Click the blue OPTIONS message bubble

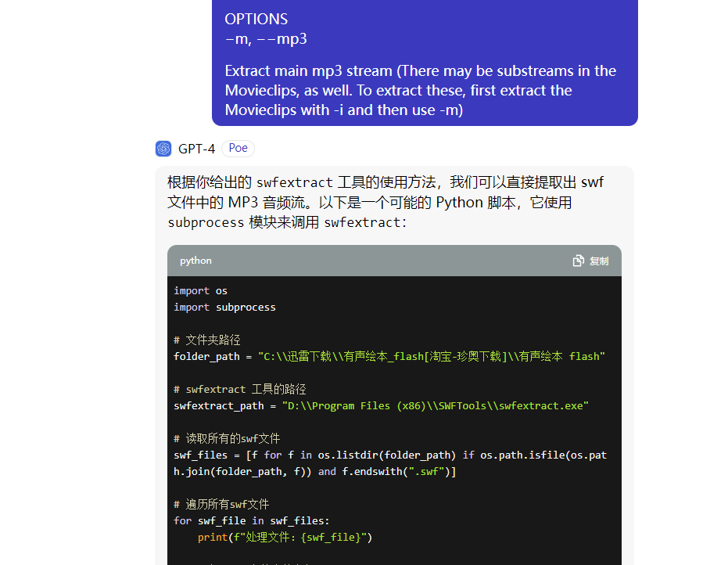point(424,63)
